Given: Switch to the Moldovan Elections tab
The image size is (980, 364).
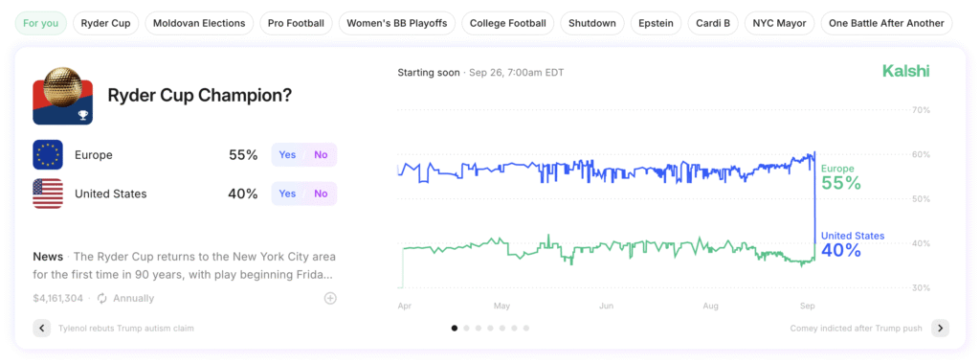Looking at the screenshot, I should click(x=199, y=23).
